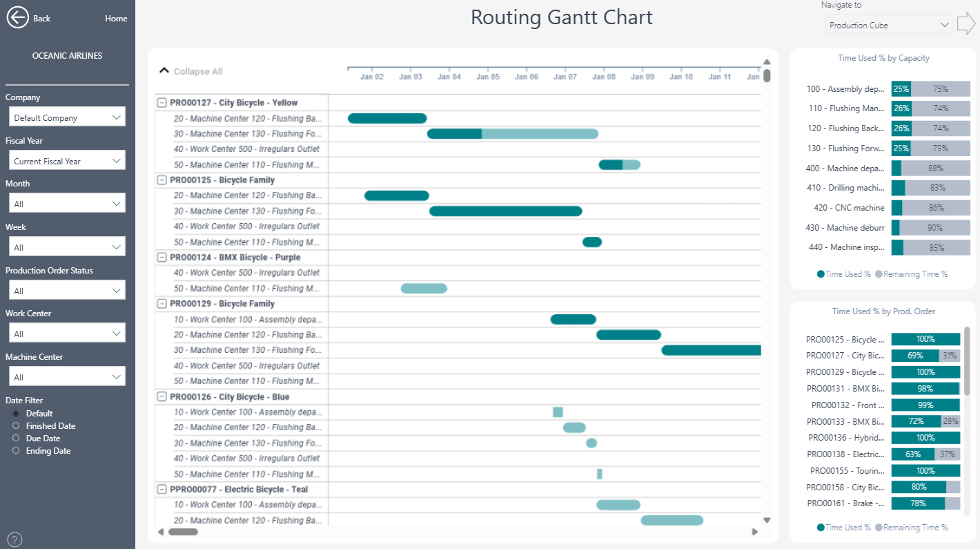Collapse the PRO00124 BMX Bicycle Purple group
980x549 pixels.
[162, 258]
